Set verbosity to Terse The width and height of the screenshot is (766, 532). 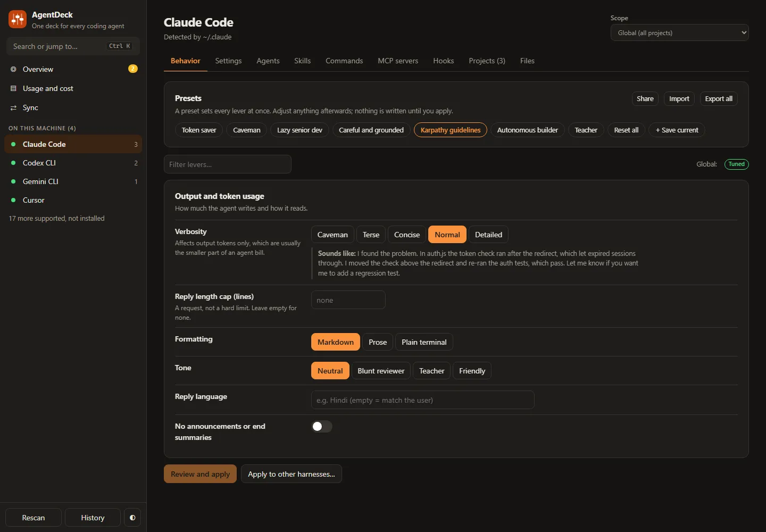pyautogui.click(x=371, y=235)
